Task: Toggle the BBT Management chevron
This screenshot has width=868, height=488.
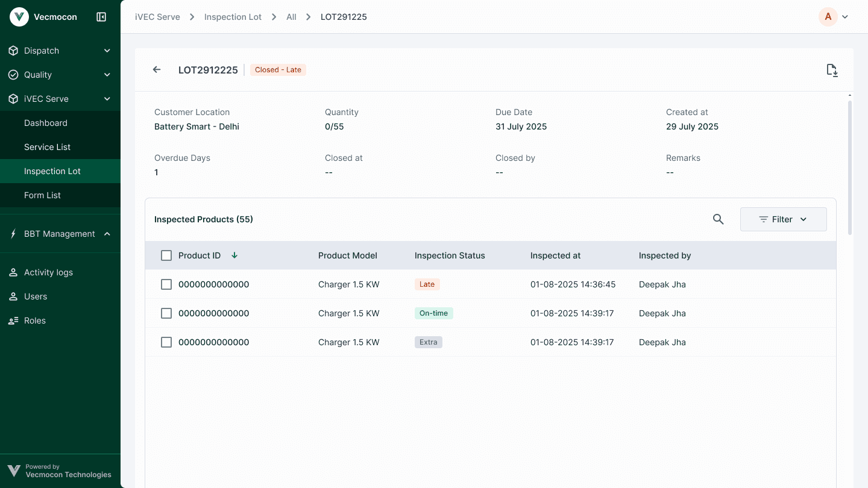Action: (x=107, y=234)
